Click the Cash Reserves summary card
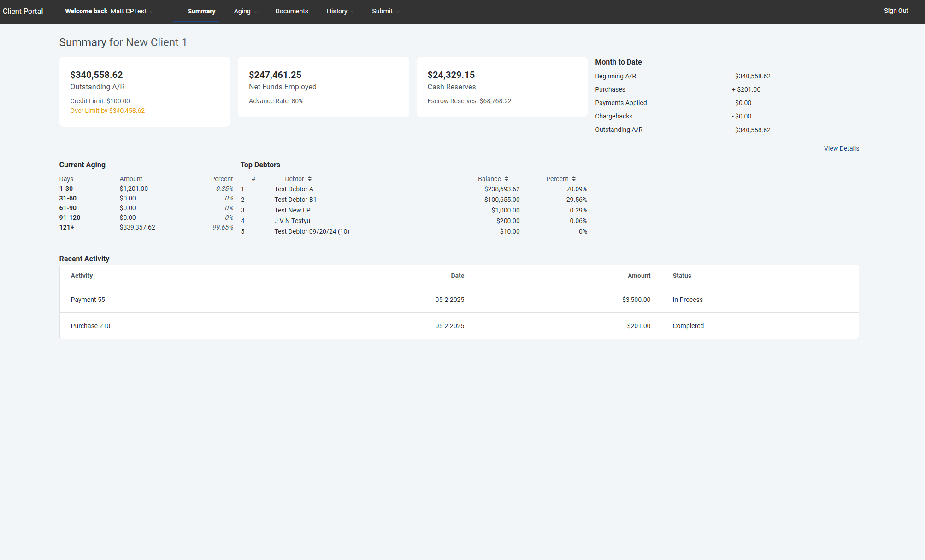The height and width of the screenshot is (560, 925). tap(501, 87)
